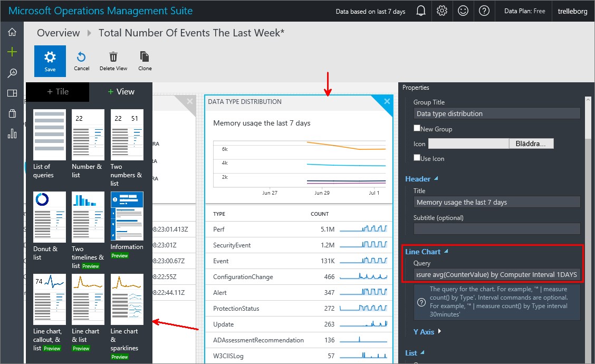The image size is (595, 364).
Task: Click the Subtitle (optional) field
Action: (497, 229)
